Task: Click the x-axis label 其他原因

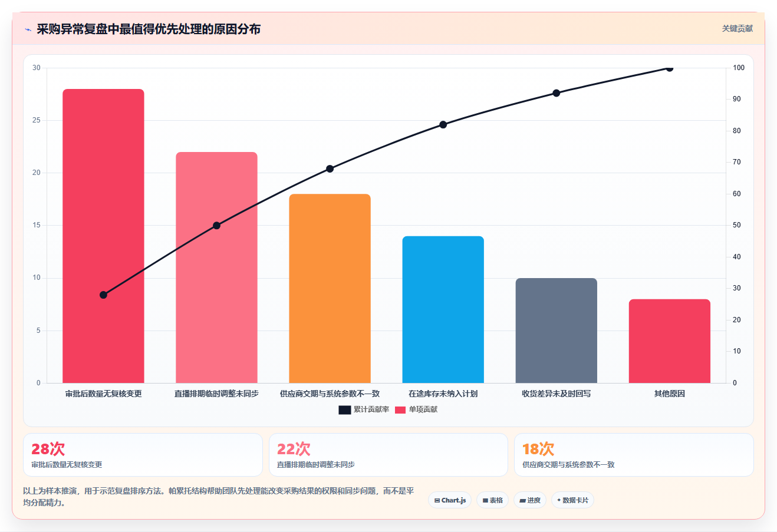Action: pos(669,394)
